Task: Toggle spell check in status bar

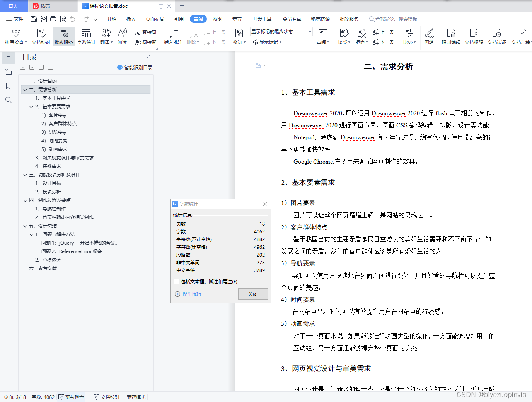Action: [73, 397]
